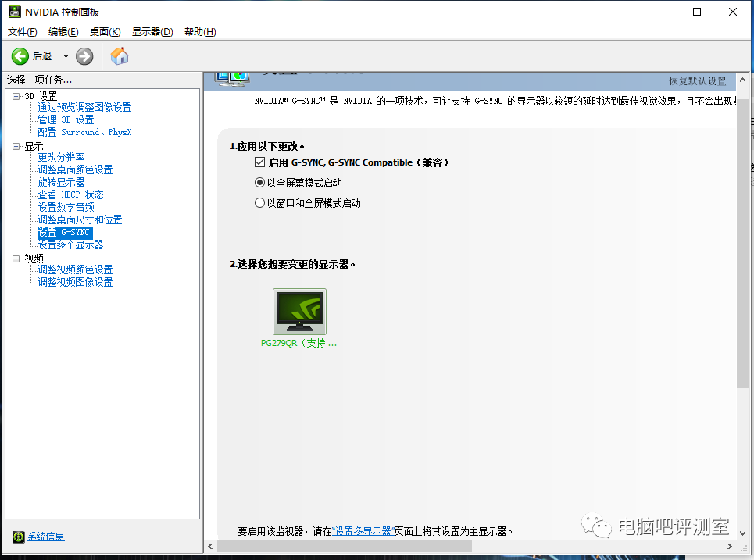754x560 pixels.
Task: Open the NVIDIA home page via toolbar icon
Action: (119, 55)
